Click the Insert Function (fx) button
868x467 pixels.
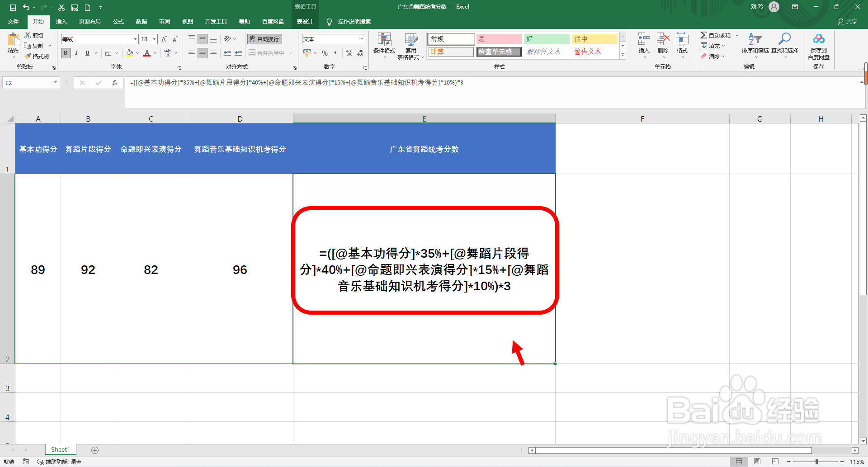click(x=115, y=83)
